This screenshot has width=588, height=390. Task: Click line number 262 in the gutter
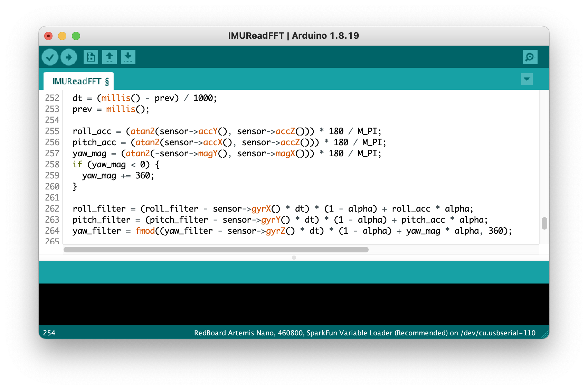[52, 209]
